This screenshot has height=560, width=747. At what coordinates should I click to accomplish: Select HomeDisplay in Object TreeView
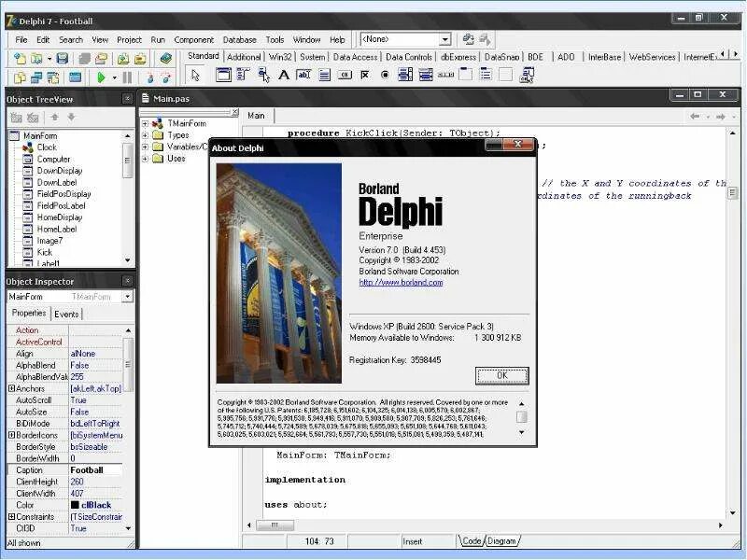[x=60, y=217]
